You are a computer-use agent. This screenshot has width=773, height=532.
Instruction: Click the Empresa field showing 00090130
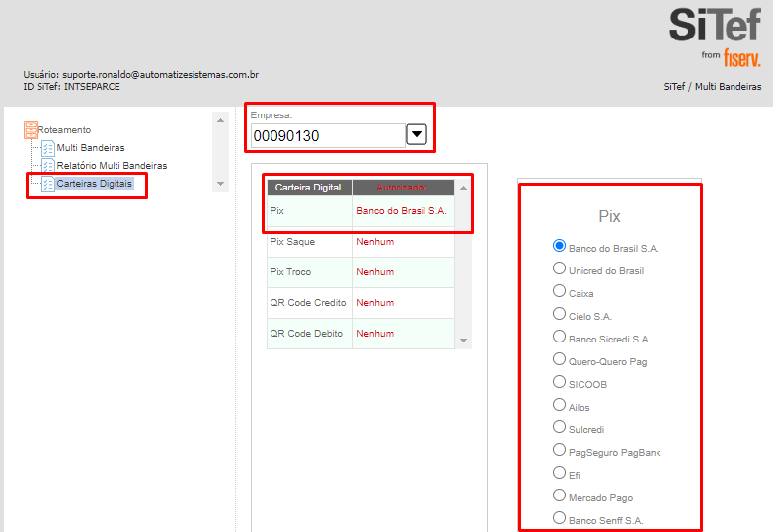[329, 135]
